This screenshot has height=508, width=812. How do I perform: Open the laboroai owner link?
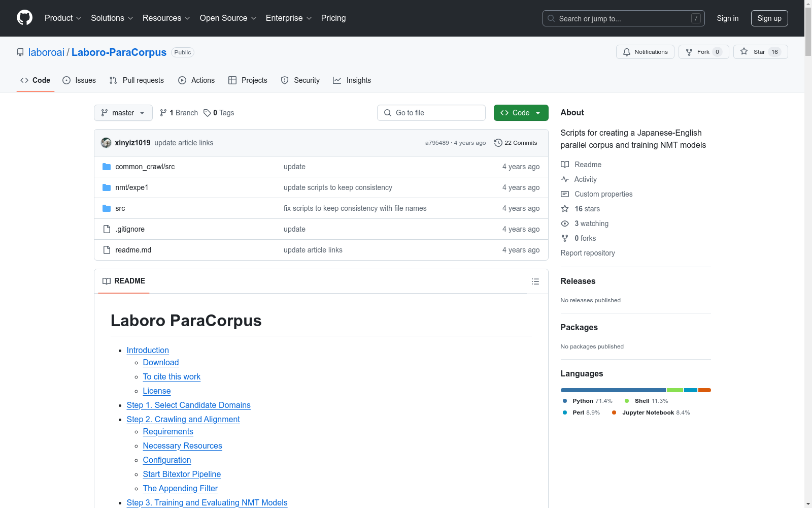click(47, 52)
